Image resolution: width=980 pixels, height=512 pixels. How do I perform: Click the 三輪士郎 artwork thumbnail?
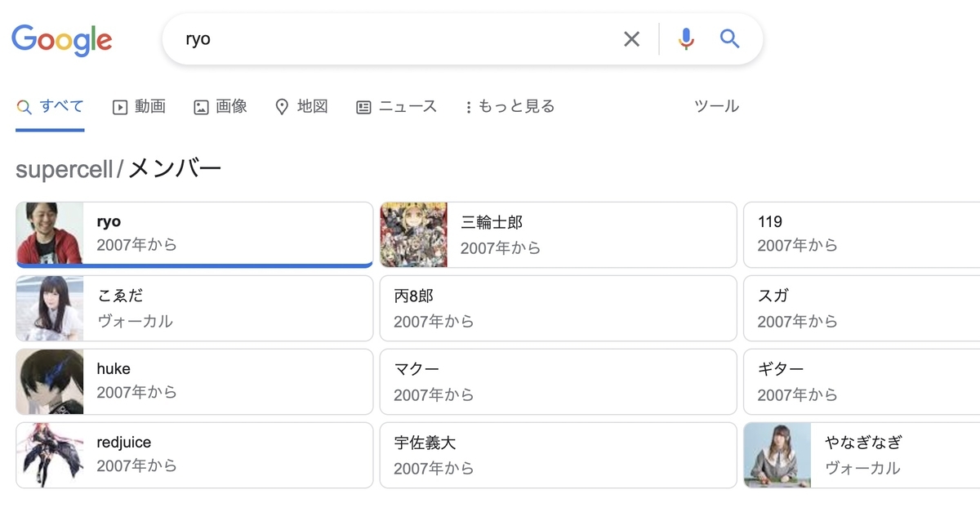(414, 234)
